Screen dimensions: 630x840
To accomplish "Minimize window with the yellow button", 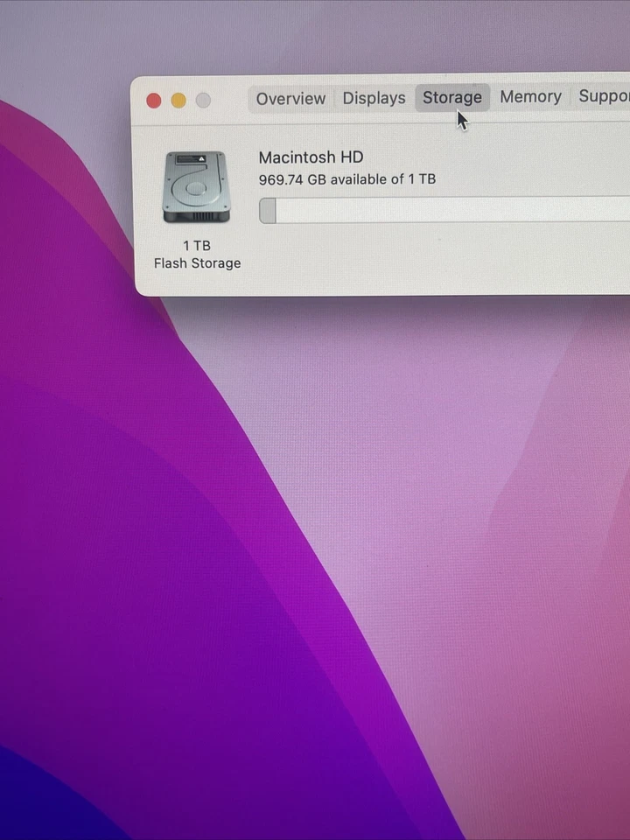I will point(178,100).
